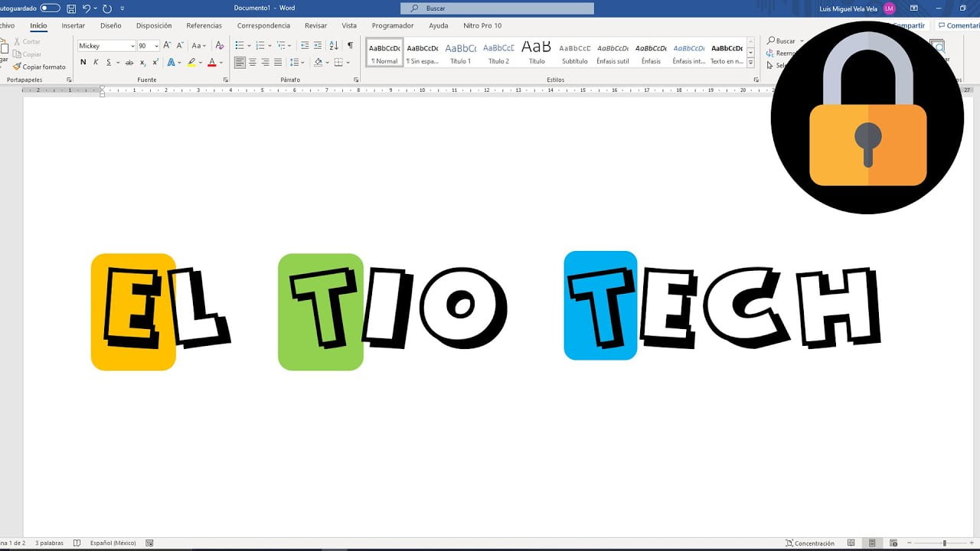The image size is (980, 551).
Task: Open the change case Aa dropdown
Action: 199,46
